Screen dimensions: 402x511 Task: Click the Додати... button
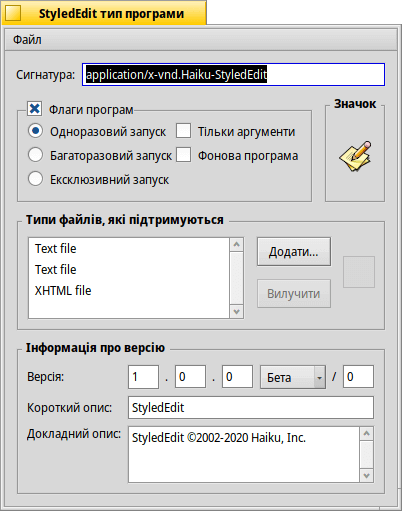tap(294, 252)
